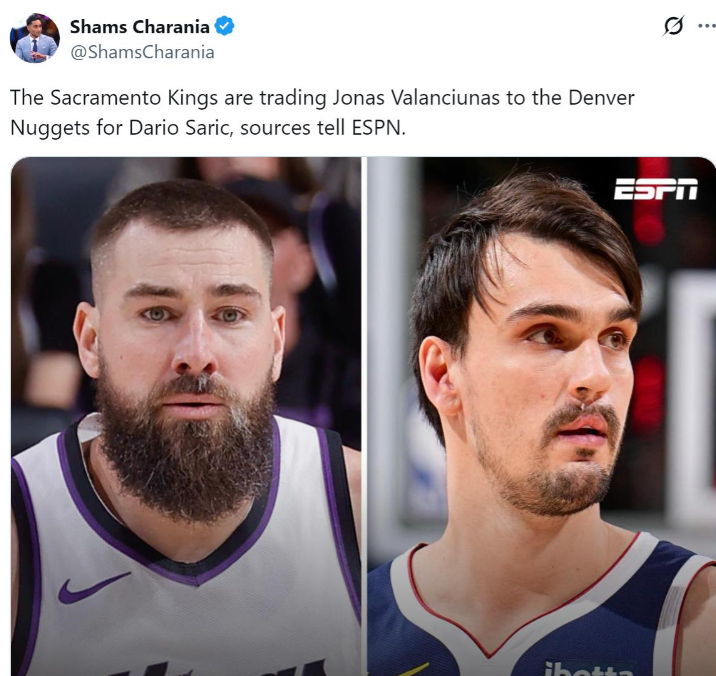Click the word "Nuggets" in the post text
The width and height of the screenshot is (716, 676).
50,128
